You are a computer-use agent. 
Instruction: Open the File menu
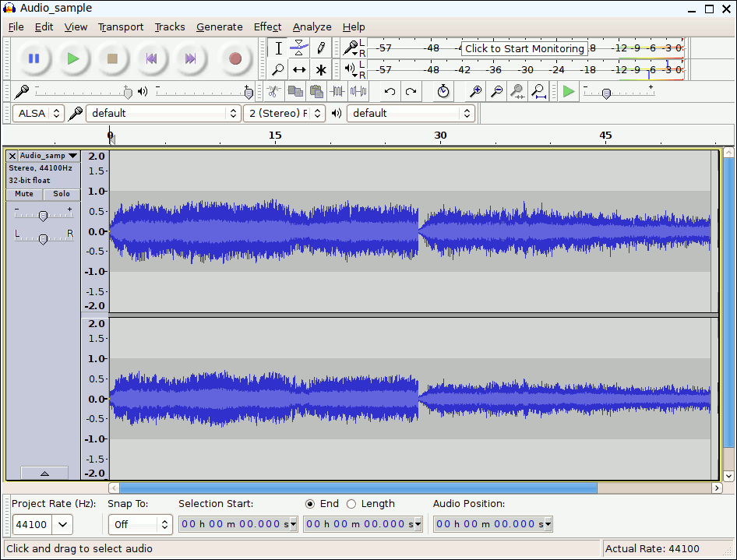click(x=16, y=26)
